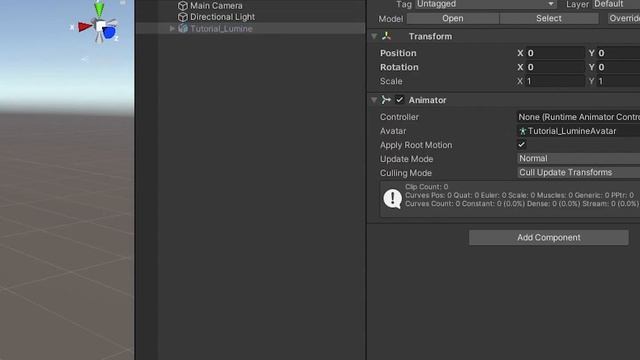
Task: Toggle the Apply Root Motion checkbox
Action: (521, 144)
